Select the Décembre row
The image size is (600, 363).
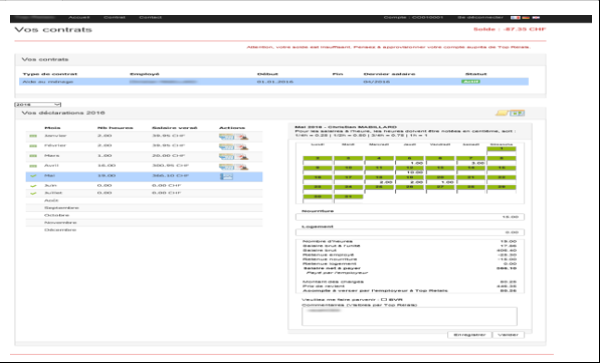point(144,230)
